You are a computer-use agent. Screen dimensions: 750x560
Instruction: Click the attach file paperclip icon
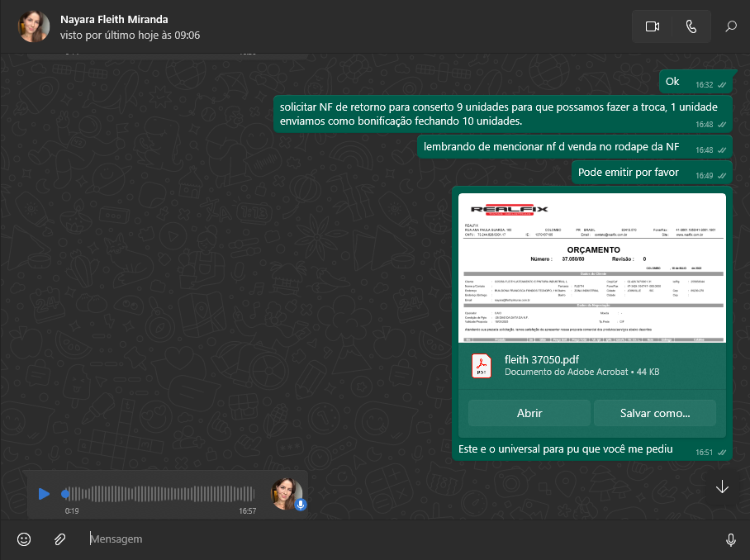pyautogui.click(x=59, y=539)
